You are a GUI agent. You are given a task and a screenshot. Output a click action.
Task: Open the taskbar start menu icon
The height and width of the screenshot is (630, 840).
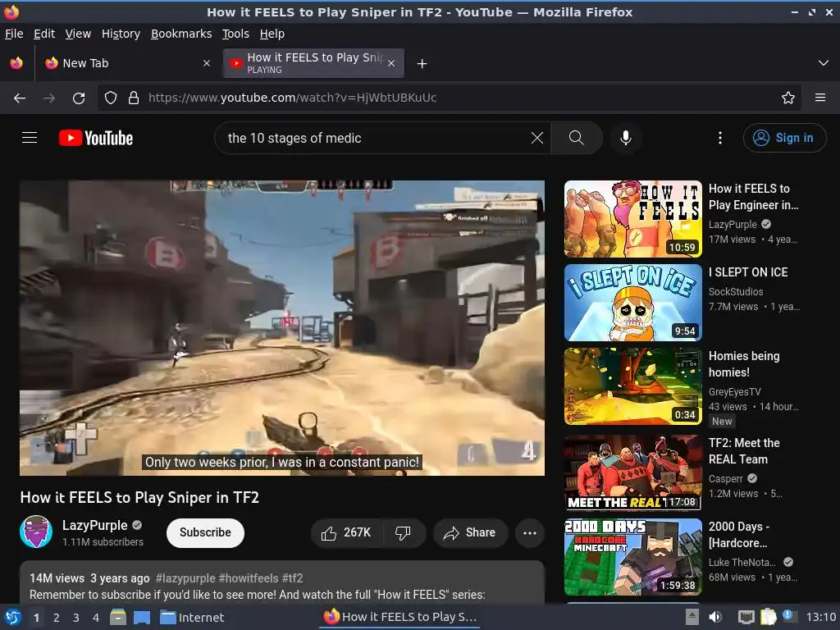click(13, 617)
